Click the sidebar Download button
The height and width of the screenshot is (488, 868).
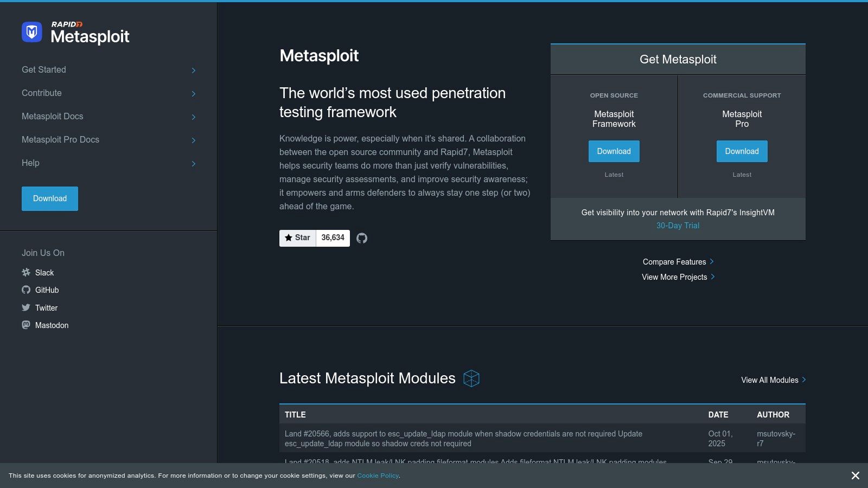(50, 198)
